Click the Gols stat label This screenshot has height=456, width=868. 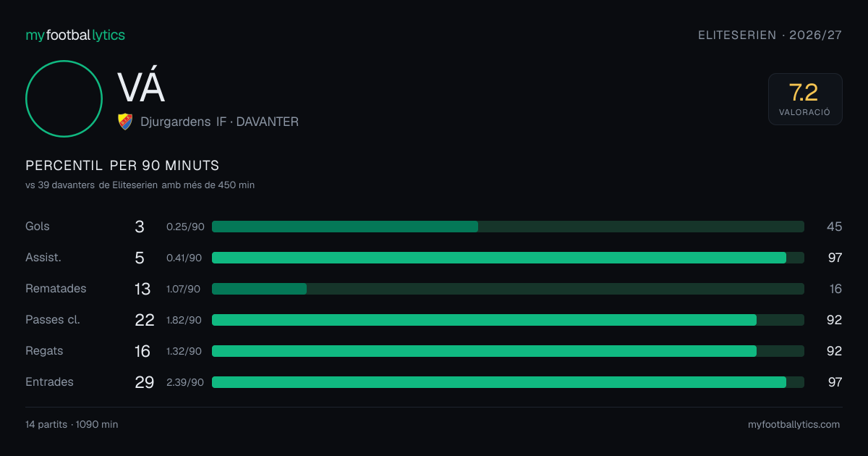38,227
